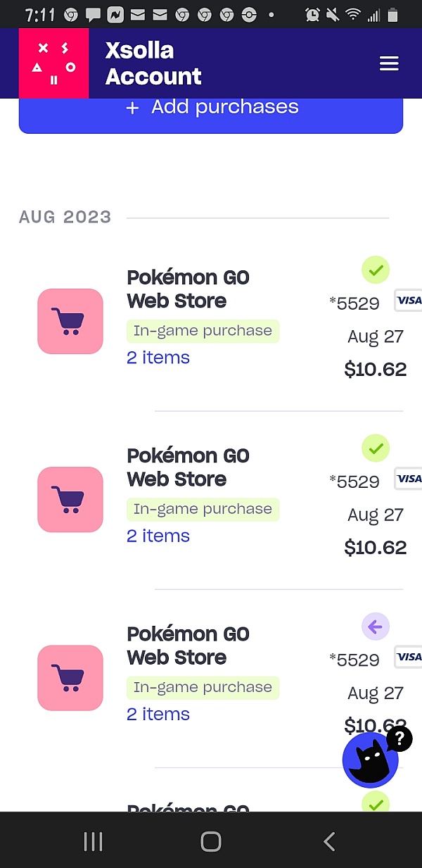Viewport: 422px width, 868px height.
Task: Click the purple refund arrow icon on third purchase
Action: [x=375, y=626]
